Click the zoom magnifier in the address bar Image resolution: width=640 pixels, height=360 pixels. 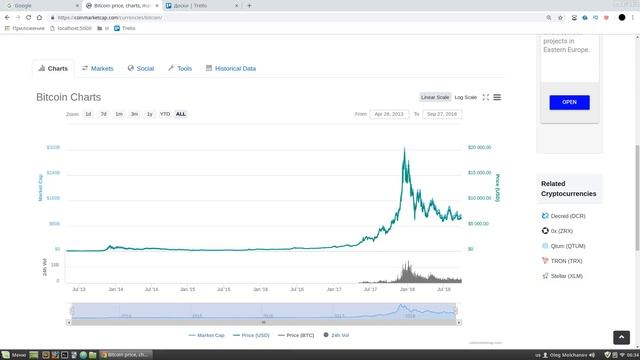click(549, 18)
